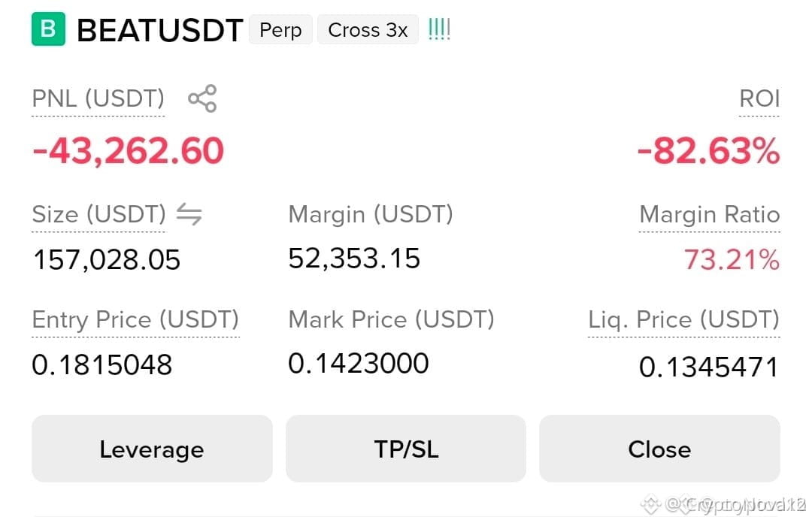Click the green BEAT coin icon
The image size is (812, 523).
48,29
